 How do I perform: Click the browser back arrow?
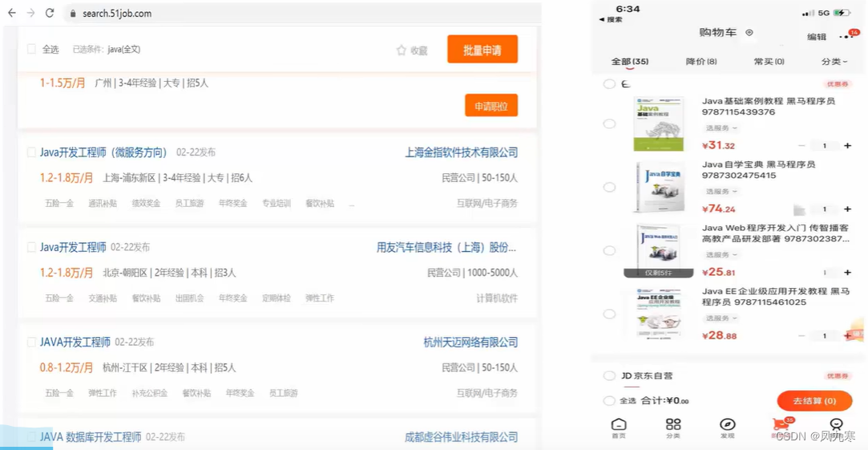(x=12, y=13)
